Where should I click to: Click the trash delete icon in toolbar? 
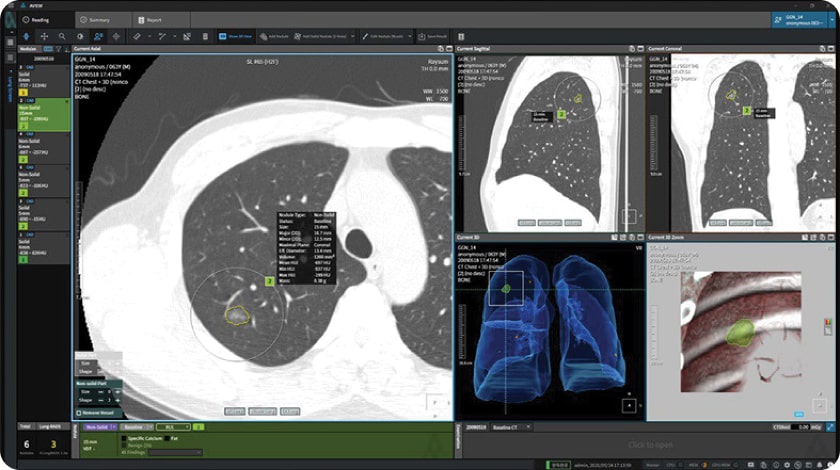(x=206, y=36)
